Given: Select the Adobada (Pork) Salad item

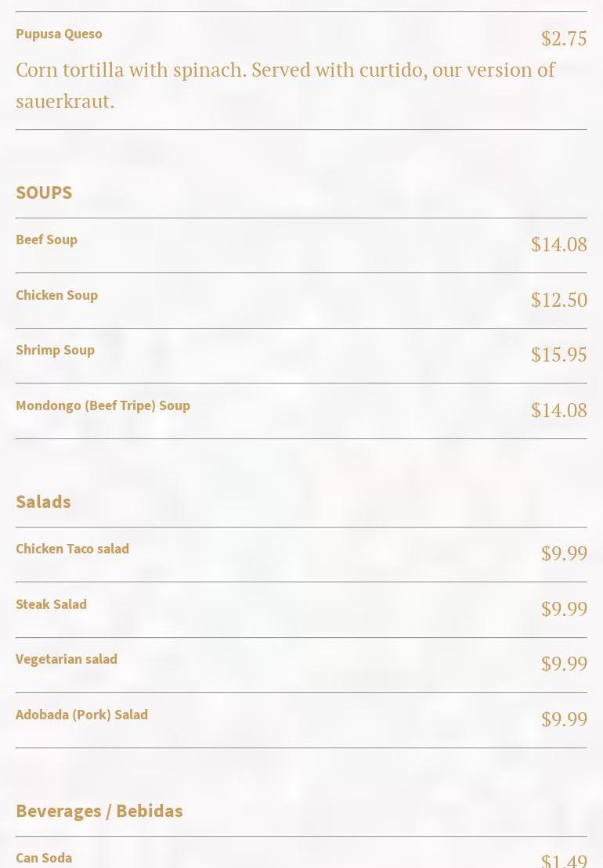Looking at the screenshot, I should [x=81, y=715].
